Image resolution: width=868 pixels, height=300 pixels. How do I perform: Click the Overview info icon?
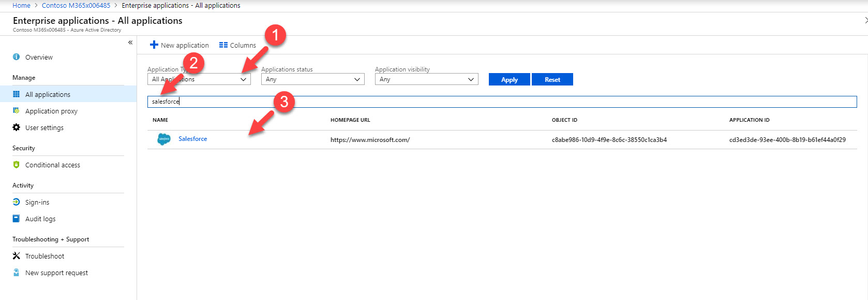point(16,57)
